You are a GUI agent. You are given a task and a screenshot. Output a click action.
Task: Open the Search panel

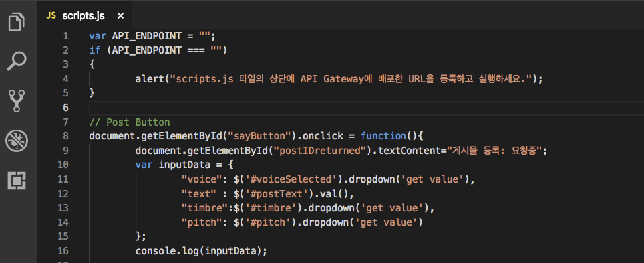pos(17,61)
